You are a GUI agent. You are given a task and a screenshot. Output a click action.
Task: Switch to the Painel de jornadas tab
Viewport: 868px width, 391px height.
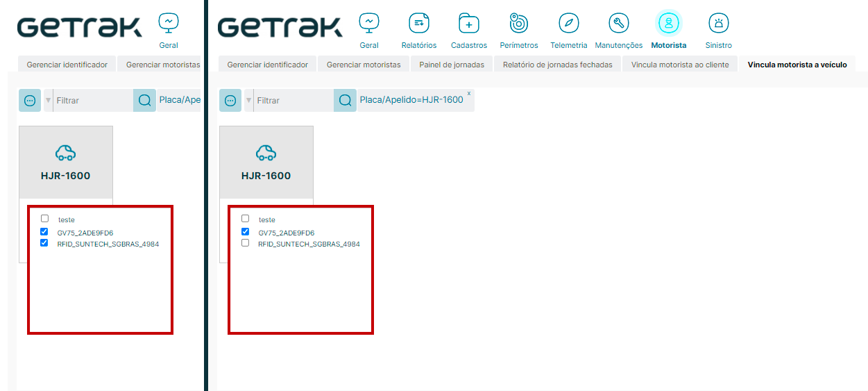(x=452, y=65)
